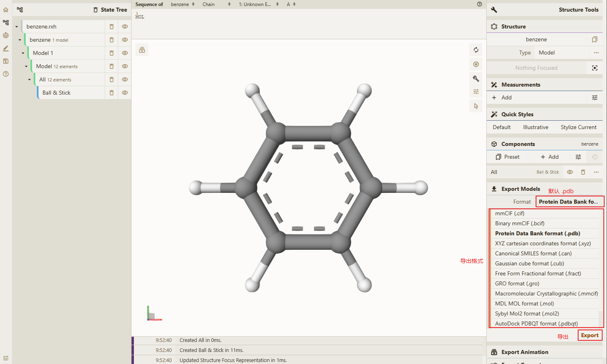Image resolution: width=607 pixels, height=364 pixels.
Task: Remove the All component with trash icon
Action: click(x=583, y=172)
